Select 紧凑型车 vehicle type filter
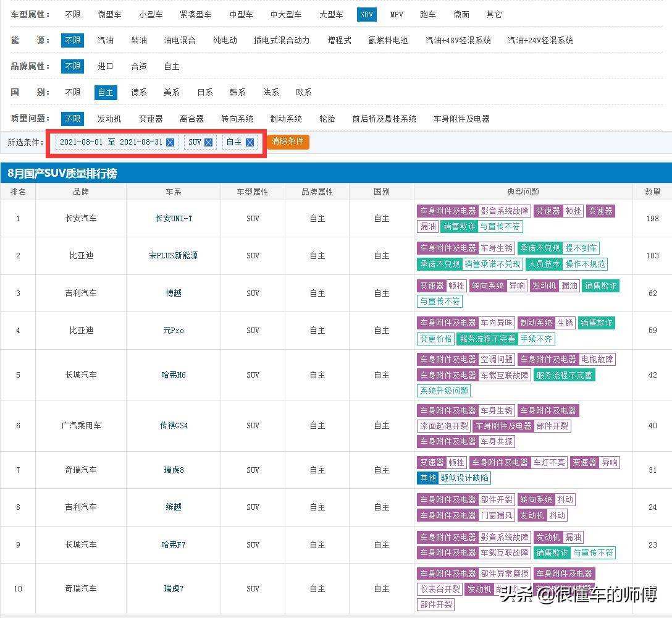Image resolution: width=672 pixels, height=618 pixels. click(x=196, y=15)
